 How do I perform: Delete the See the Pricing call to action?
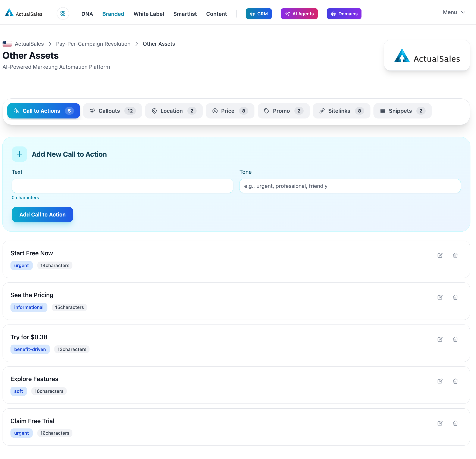pos(455,297)
